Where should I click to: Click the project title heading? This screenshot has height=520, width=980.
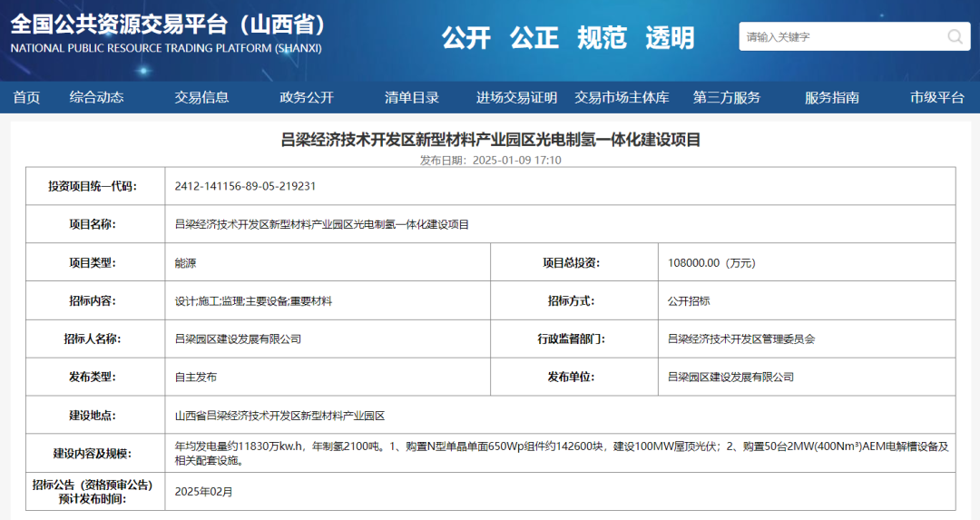click(491, 140)
